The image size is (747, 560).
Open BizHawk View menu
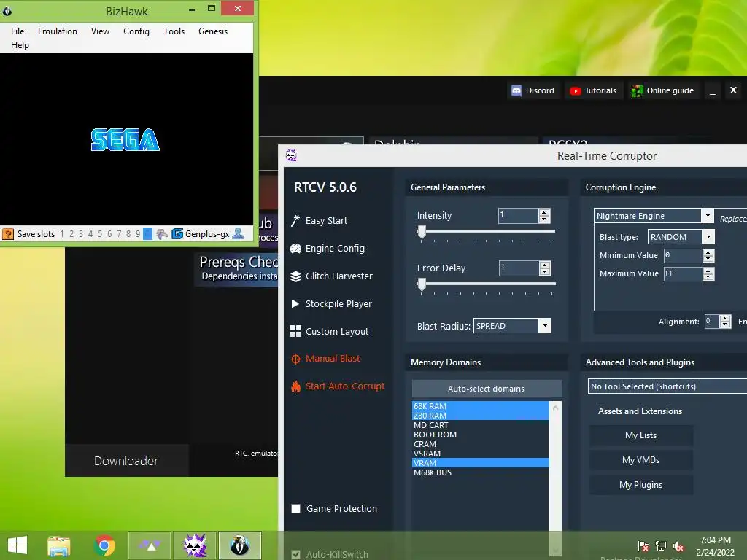point(100,31)
